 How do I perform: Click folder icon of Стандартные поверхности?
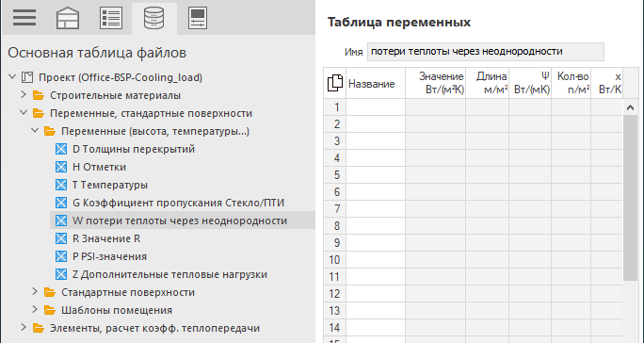(50, 292)
